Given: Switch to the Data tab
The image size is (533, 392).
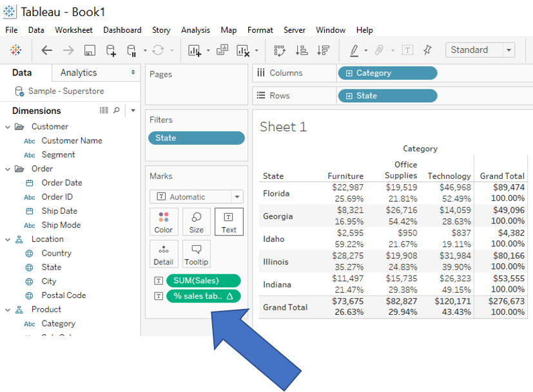Looking at the screenshot, I should [22, 73].
